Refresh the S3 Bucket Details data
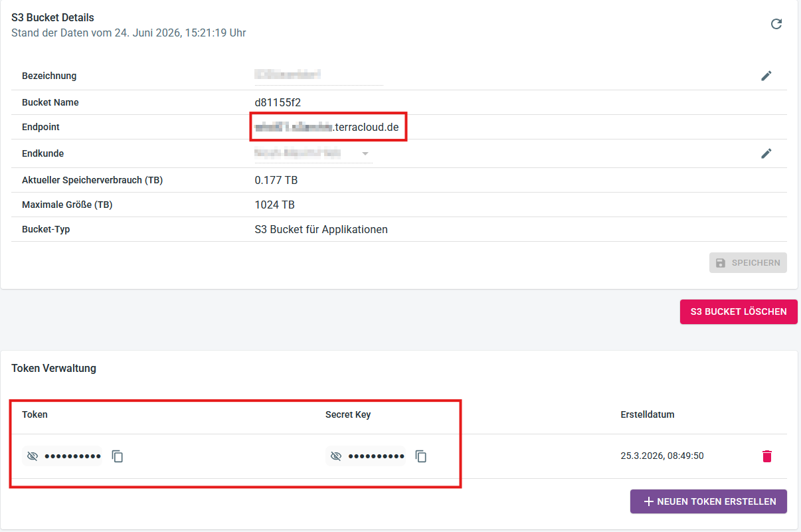Viewport: 801px width, 532px height. point(776,24)
